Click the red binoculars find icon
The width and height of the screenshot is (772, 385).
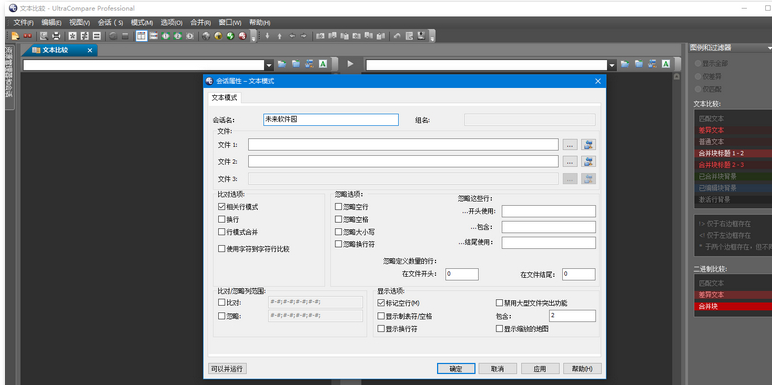point(28,35)
